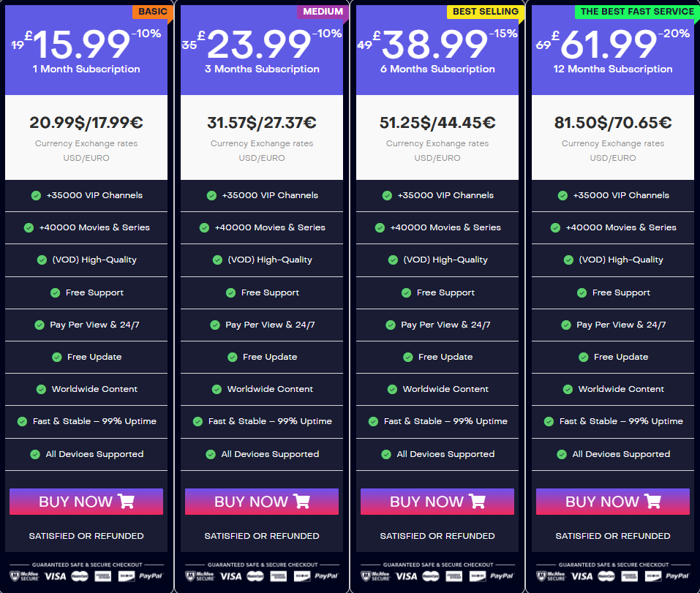Click the yellow BEST SELLING badge
Viewport: 700px width, 593px height.
(485, 12)
